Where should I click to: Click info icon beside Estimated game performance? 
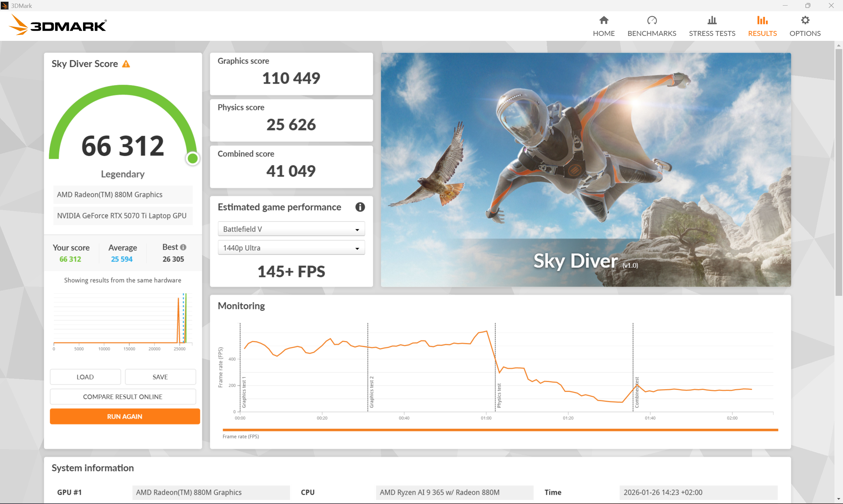click(x=360, y=207)
